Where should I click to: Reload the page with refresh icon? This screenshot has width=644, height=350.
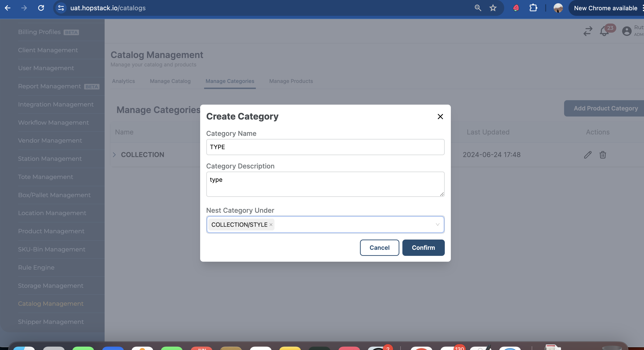pyautogui.click(x=41, y=8)
